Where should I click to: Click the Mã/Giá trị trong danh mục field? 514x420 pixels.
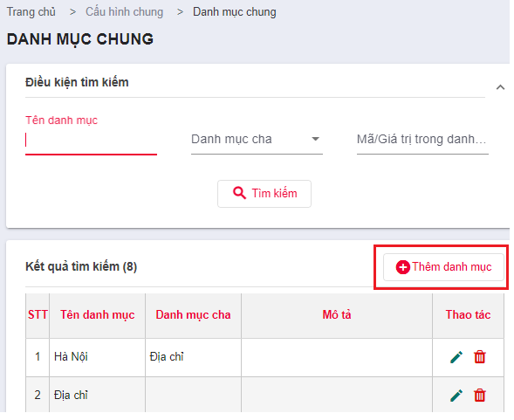pyautogui.click(x=422, y=140)
